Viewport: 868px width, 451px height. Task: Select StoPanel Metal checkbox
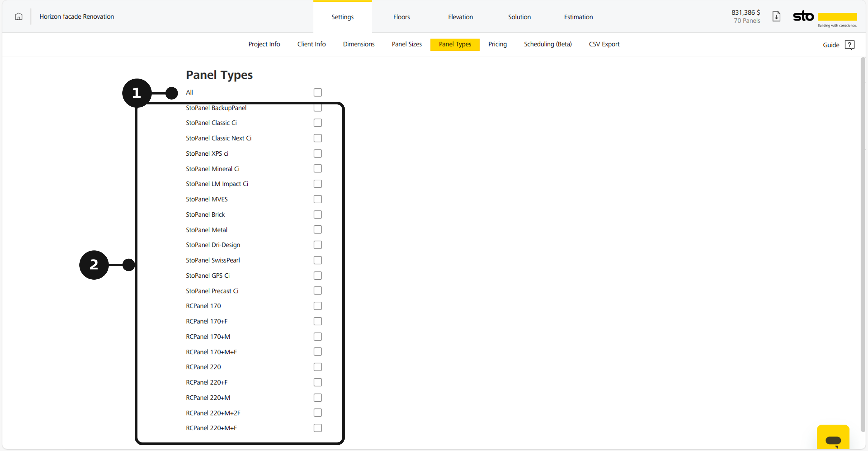tap(317, 229)
